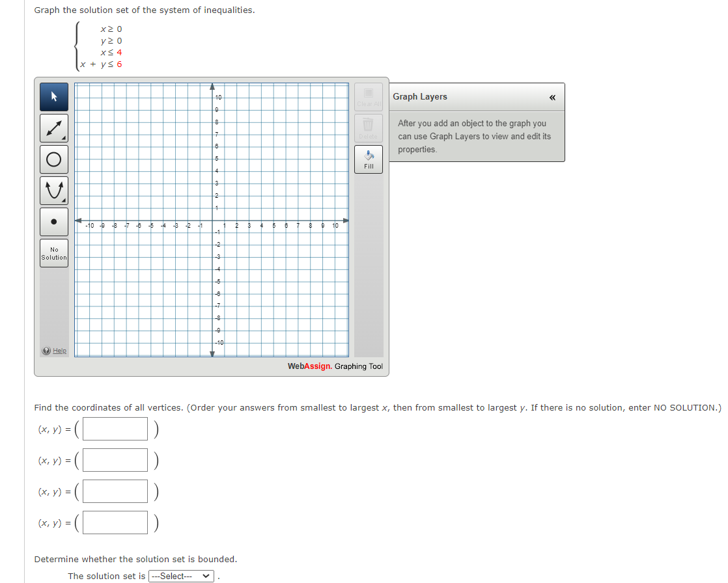Select the parabola tool

[54, 191]
